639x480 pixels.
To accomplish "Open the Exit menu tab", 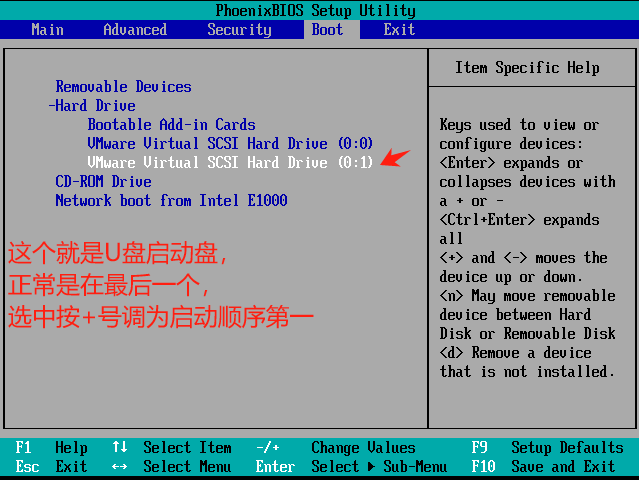I will [399, 30].
